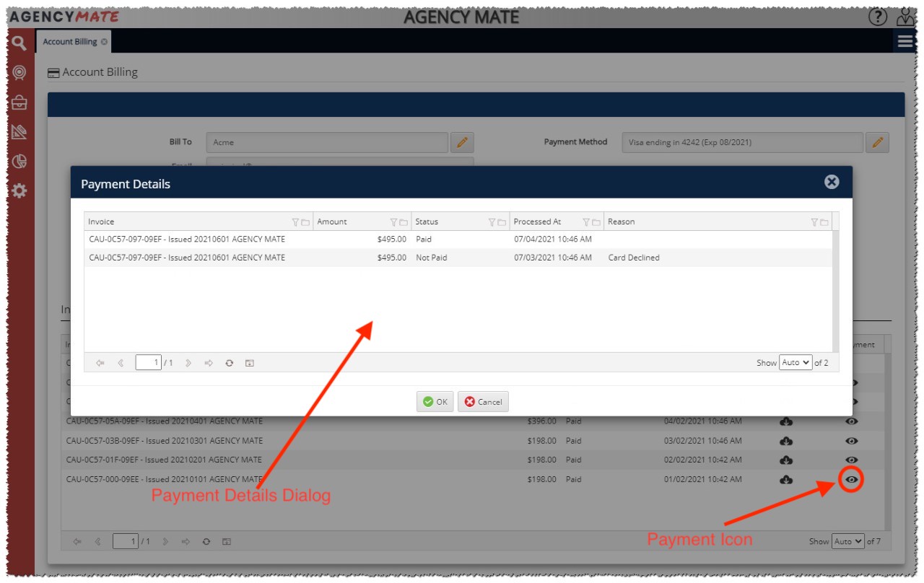View payments for invoice issued 20210301

pos(852,441)
